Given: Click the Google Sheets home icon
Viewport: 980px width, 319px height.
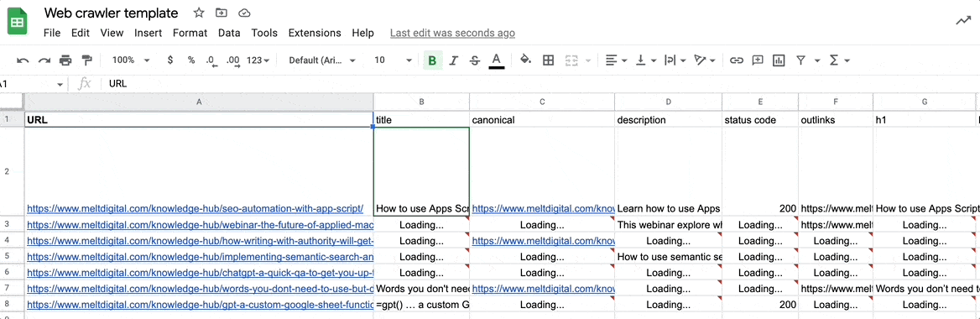Looking at the screenshot, I should click(18, 22).
